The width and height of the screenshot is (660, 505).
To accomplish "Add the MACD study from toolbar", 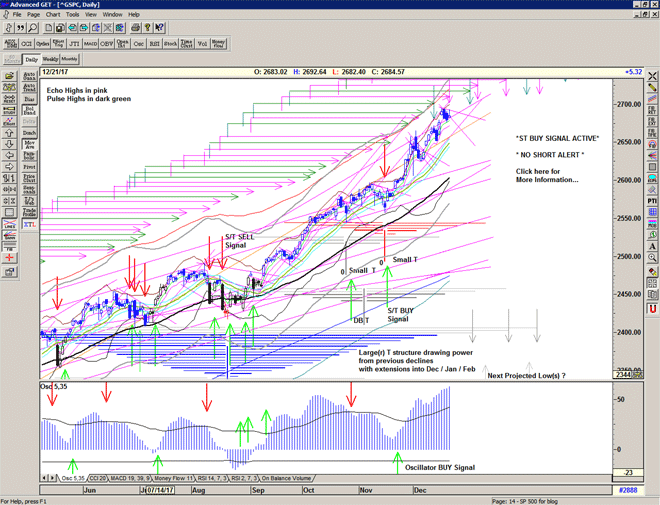I will coord(91,43).
